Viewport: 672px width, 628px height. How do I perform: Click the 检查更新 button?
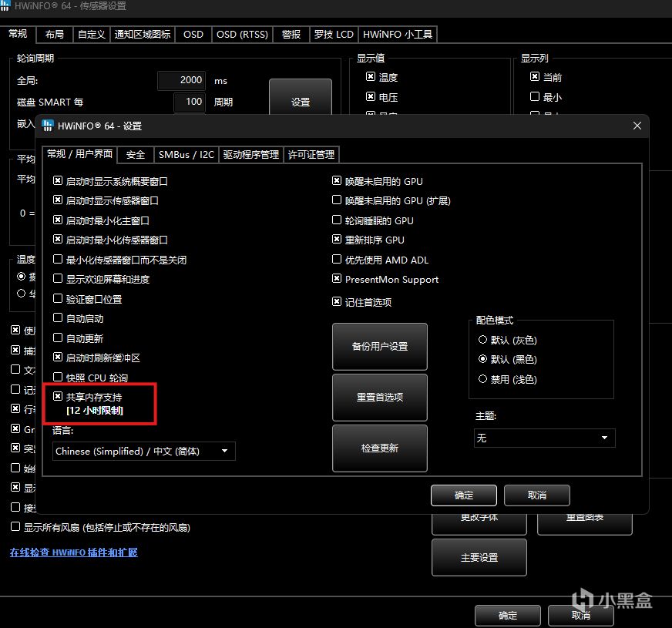(x=380, y=448)
